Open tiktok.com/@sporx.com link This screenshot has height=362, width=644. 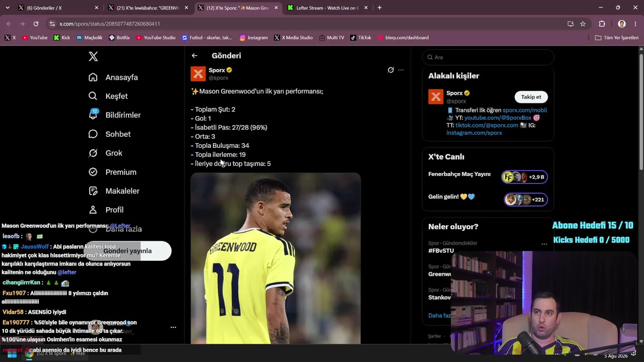click(x=487, y=125)
